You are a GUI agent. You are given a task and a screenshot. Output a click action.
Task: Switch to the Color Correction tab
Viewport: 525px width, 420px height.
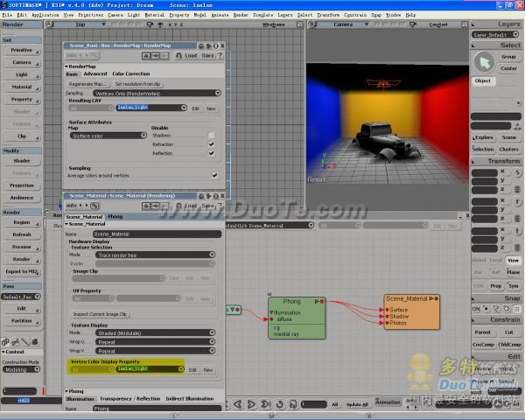tap(131, 73)
